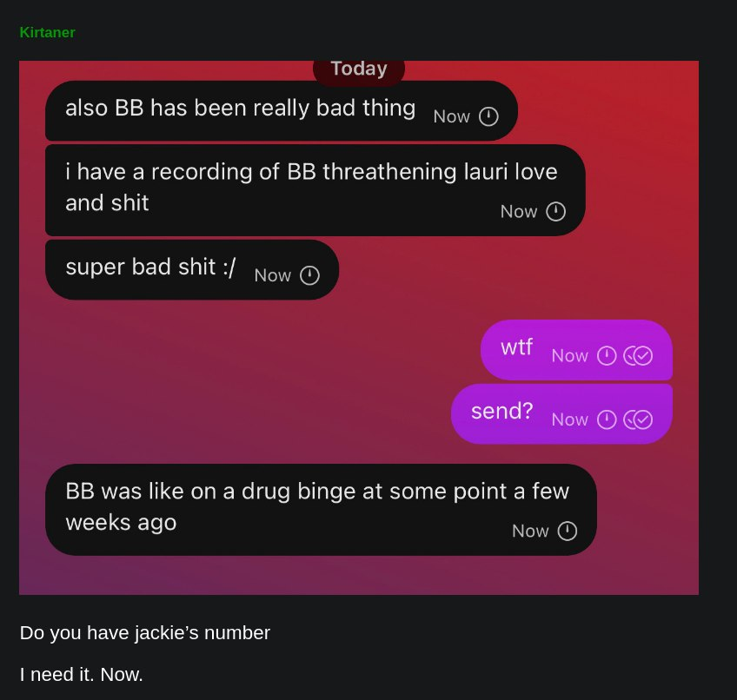This screenshot has width=737, height=700.
Task: Click the 'I need it. Now.' text
Action: [x=82, y=675]
